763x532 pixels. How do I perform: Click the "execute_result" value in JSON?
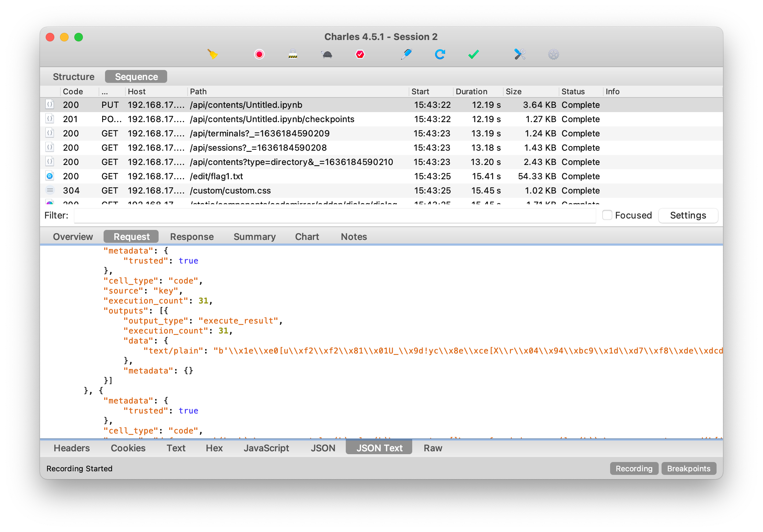pos(238,321)
